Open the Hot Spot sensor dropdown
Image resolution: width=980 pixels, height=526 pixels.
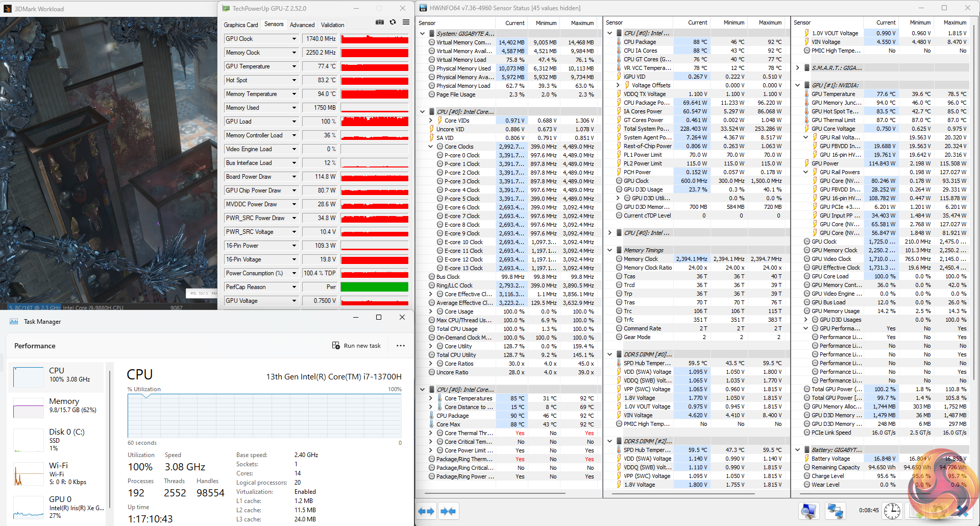point(294,80)
